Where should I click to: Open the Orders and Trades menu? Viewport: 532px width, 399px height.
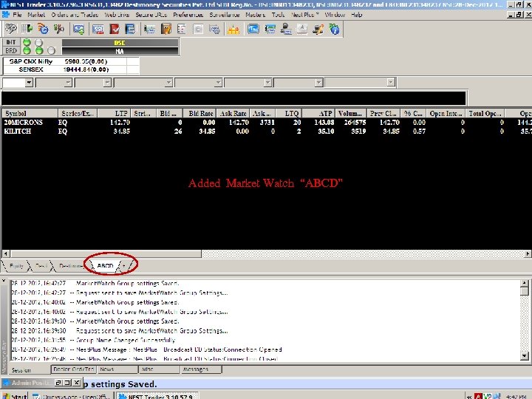click(75, 15)
